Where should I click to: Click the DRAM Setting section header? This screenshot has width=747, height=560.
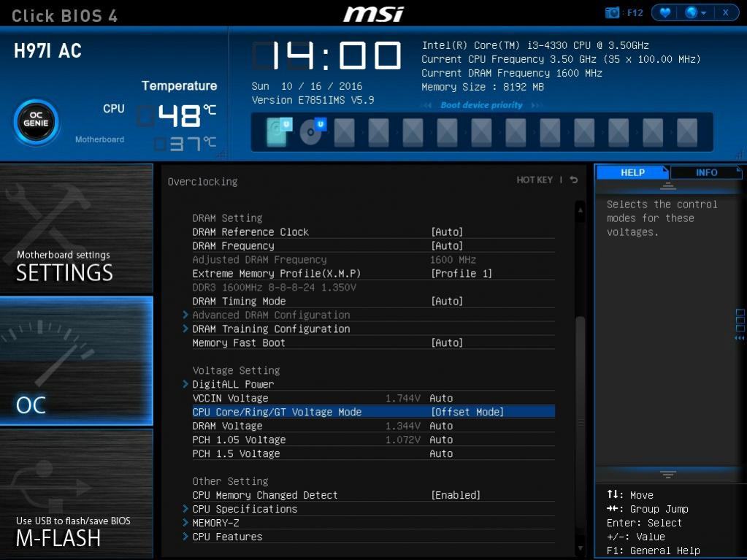click(x=228, y=218)
